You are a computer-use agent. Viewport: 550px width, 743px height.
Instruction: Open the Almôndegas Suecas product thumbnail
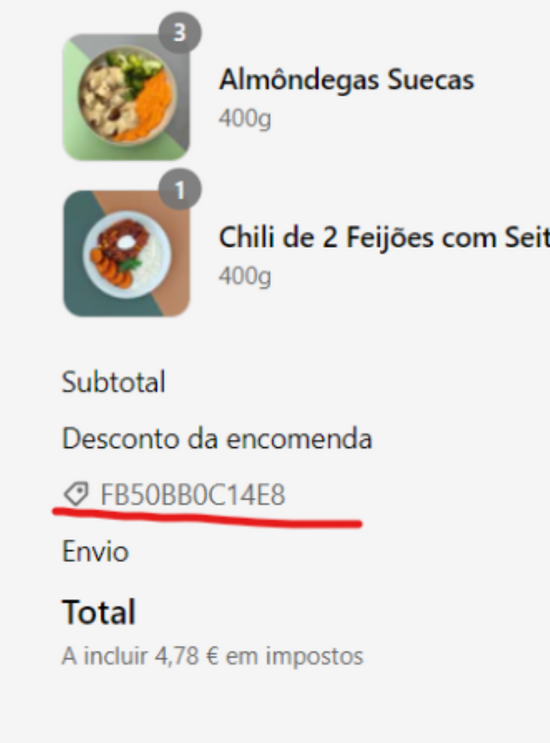(126, 97)
